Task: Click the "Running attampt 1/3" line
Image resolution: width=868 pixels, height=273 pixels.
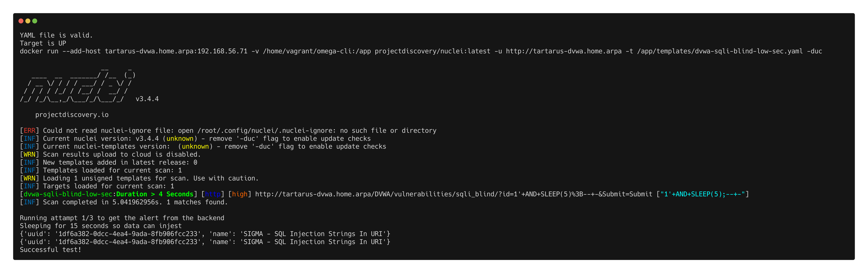Action: (122, 218)
